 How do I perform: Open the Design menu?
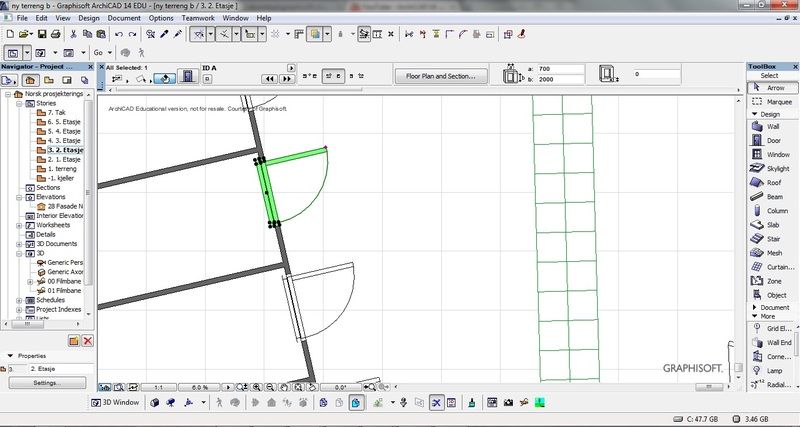point(89,18)
